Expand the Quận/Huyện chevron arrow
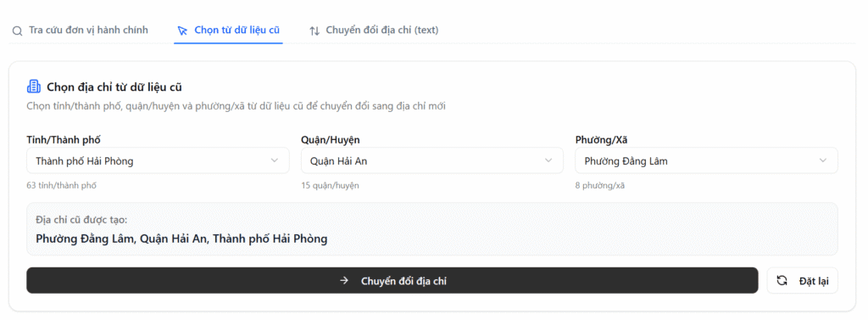The height and width of the screenshot is (320, 868). (548, 160)
